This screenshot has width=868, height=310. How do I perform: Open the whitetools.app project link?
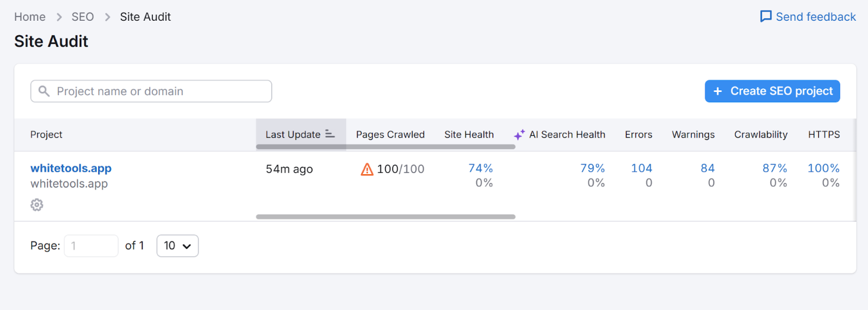coord(71,168)
